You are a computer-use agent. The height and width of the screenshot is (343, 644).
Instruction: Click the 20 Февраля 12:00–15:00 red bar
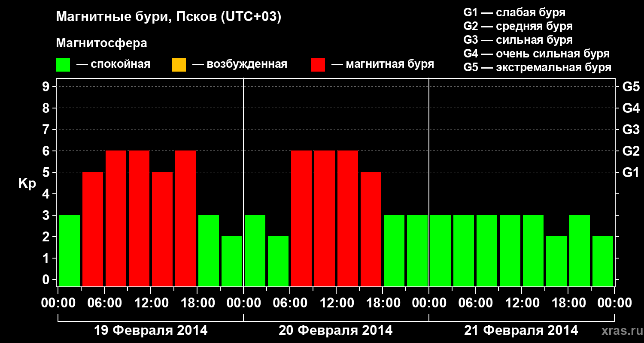click(348, 218)
